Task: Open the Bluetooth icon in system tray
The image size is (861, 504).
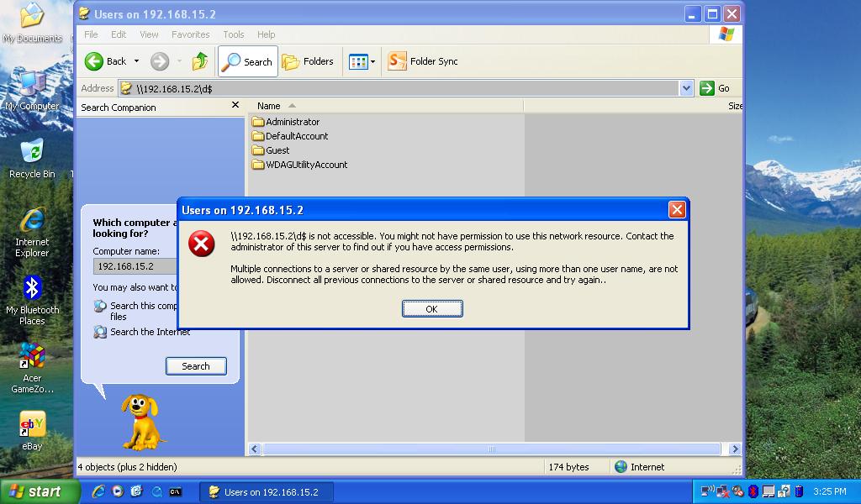Action: click(x=753, y=491)
